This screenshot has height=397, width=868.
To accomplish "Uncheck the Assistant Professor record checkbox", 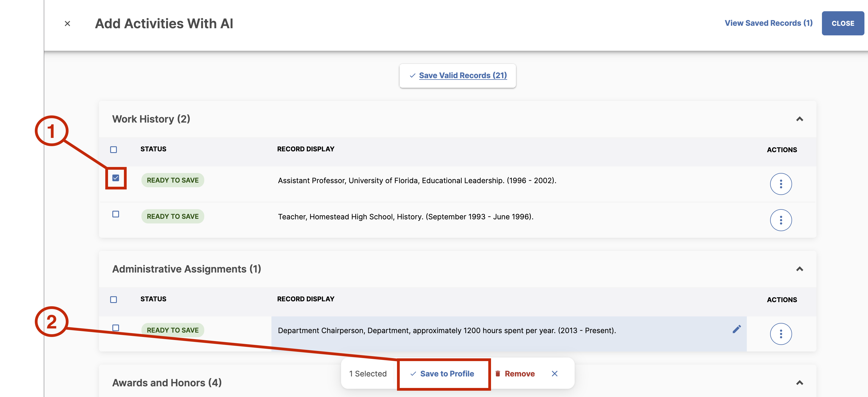I will pos(116,178).
